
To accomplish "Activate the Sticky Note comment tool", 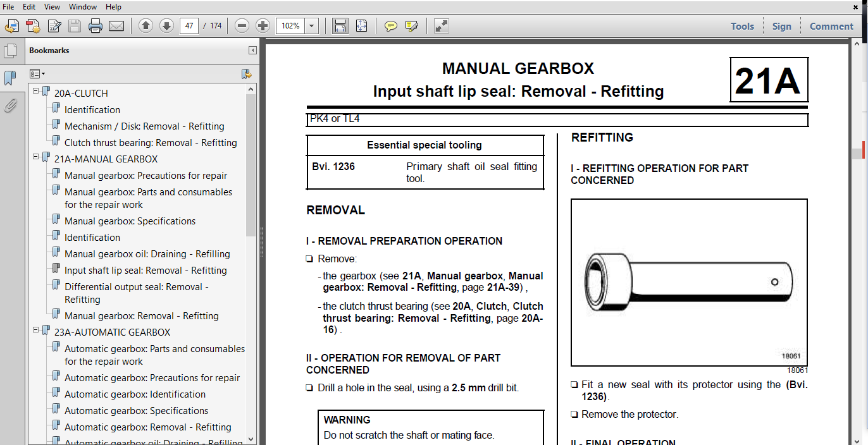I will click(x=391, y=26).
